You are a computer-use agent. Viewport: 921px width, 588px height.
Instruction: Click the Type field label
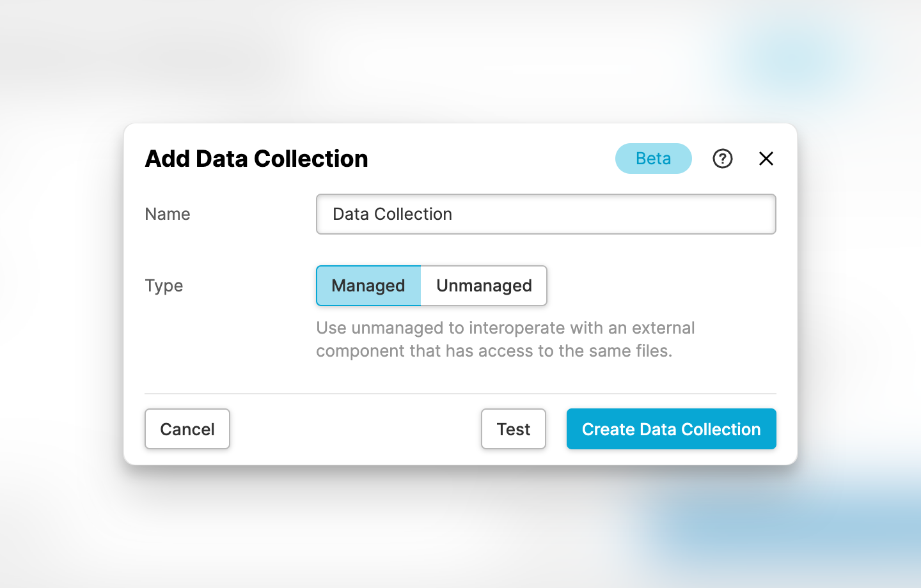[x=164, y=286]
